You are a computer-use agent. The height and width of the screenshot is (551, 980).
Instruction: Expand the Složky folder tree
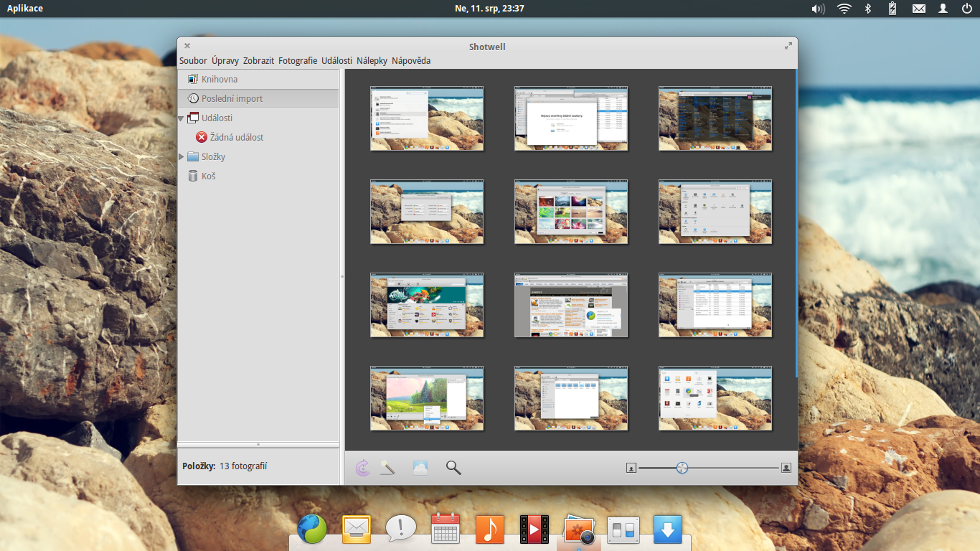tap(182, 156)
